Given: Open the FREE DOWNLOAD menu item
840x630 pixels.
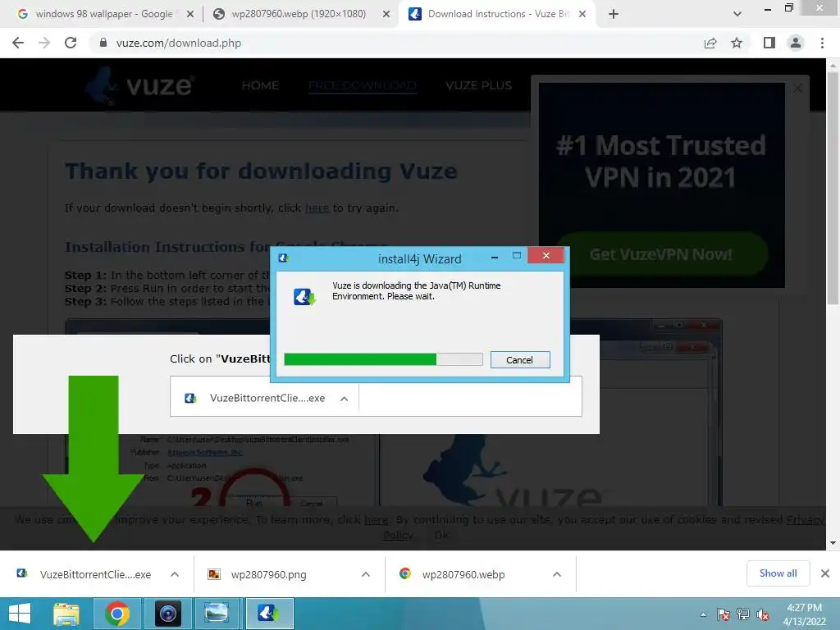Looking at the screenshot, I should 362,85.
